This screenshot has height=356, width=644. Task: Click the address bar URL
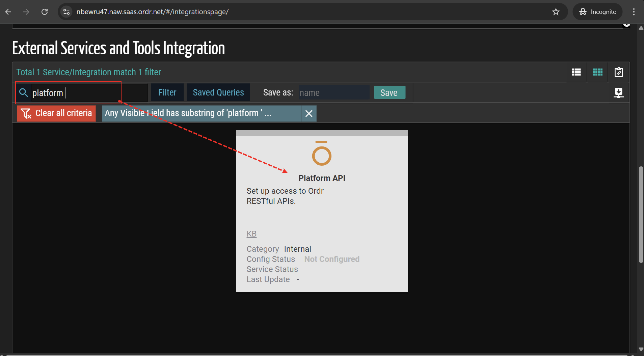(x=153, y=12)
